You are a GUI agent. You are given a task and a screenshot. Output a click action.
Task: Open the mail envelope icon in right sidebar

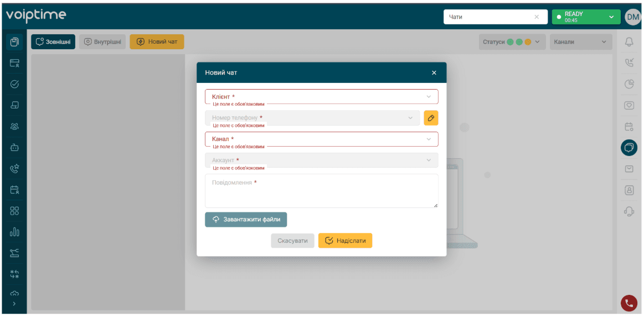coord(629,169)
